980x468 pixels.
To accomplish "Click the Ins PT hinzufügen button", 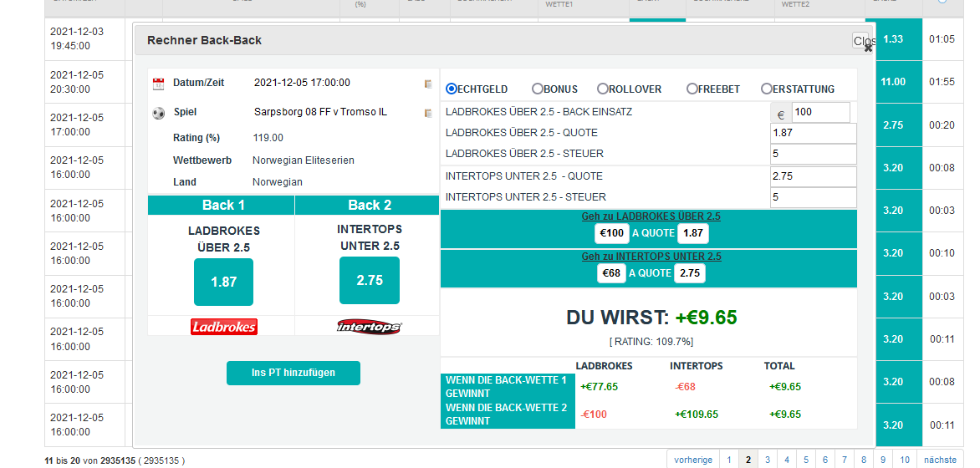I will (x=293, y=373).
